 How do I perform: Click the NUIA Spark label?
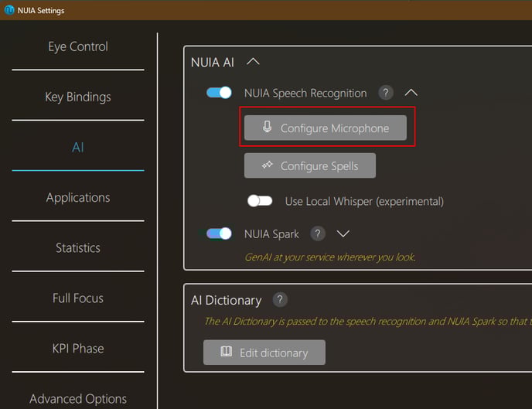(x=271, y=234)
